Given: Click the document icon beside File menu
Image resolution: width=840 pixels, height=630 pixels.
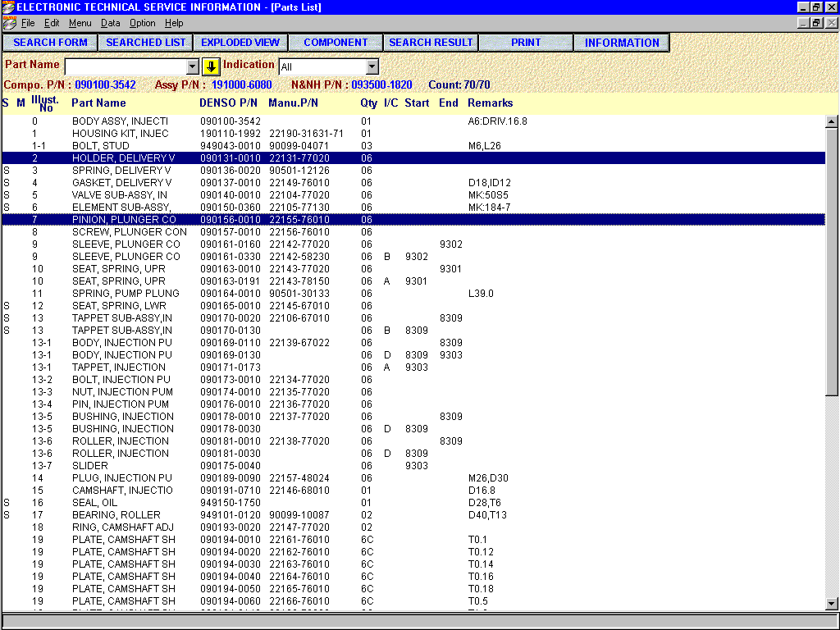Looking at the screenshot, I should pyautogui.click(x=9, y=23).
